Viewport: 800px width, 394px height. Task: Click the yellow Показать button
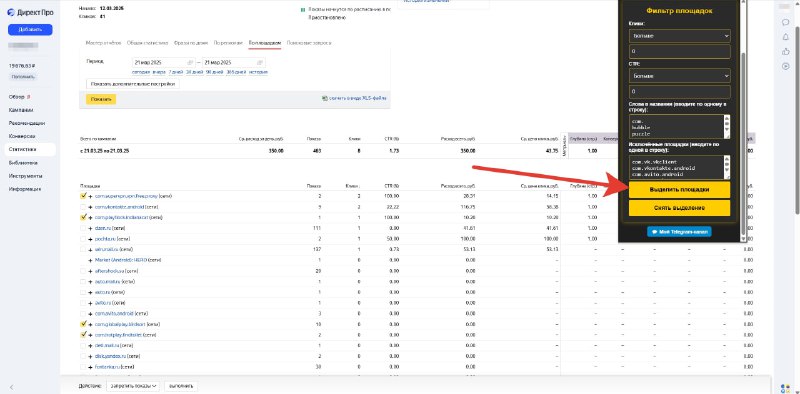click(x=101, y=99)
